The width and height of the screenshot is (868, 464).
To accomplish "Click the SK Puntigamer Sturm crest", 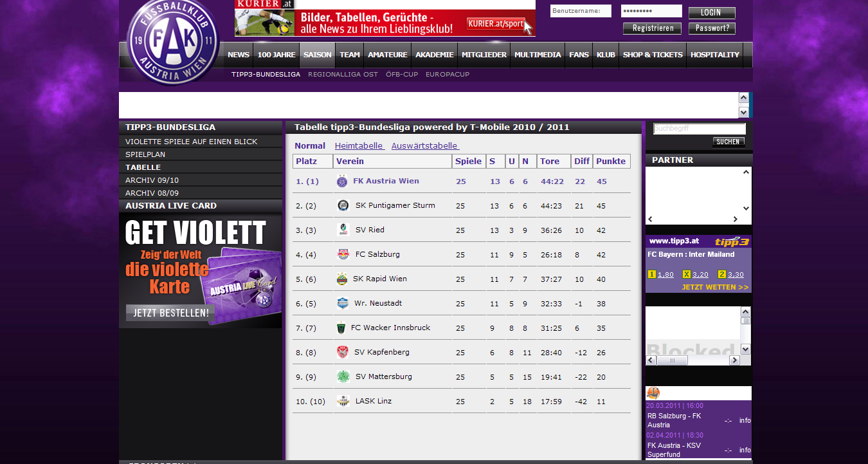I will 343,205.
